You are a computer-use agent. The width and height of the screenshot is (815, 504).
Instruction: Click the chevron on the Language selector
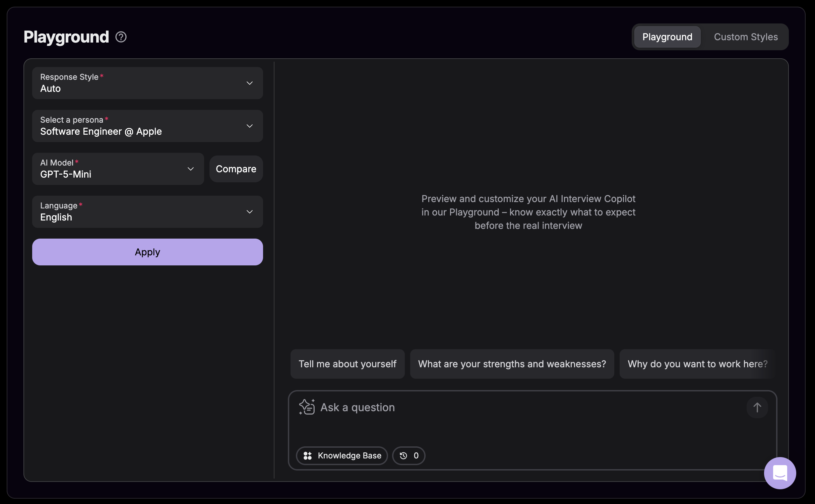tap(249, 212)
